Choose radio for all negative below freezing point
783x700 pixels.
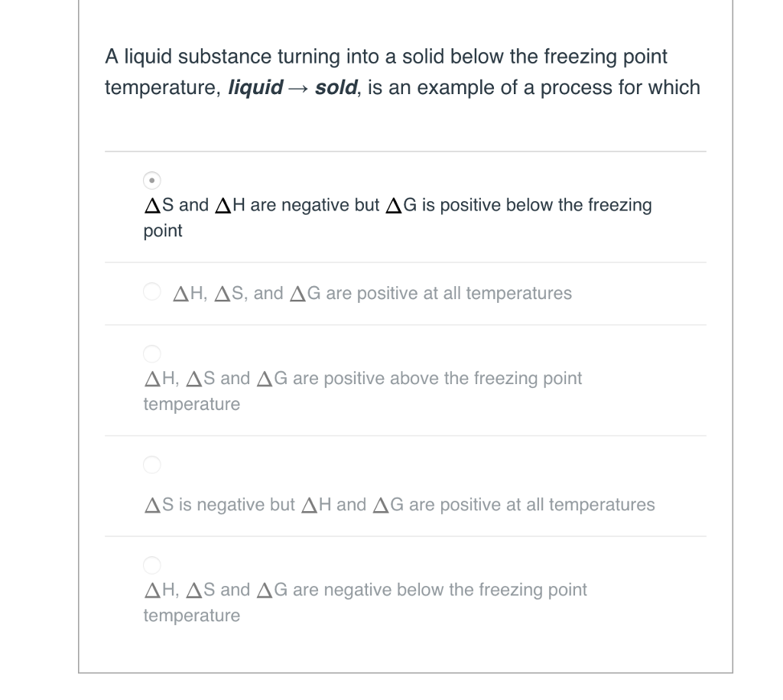[152, 565]
